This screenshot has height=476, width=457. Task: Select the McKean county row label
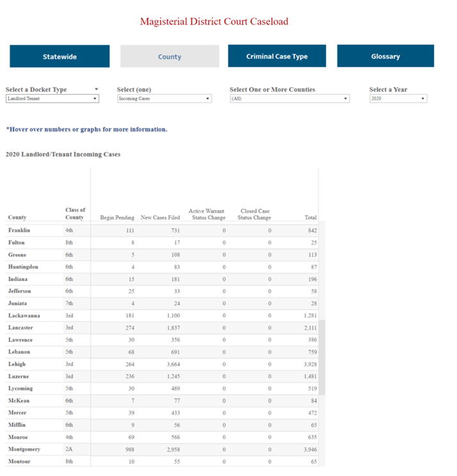19,401
